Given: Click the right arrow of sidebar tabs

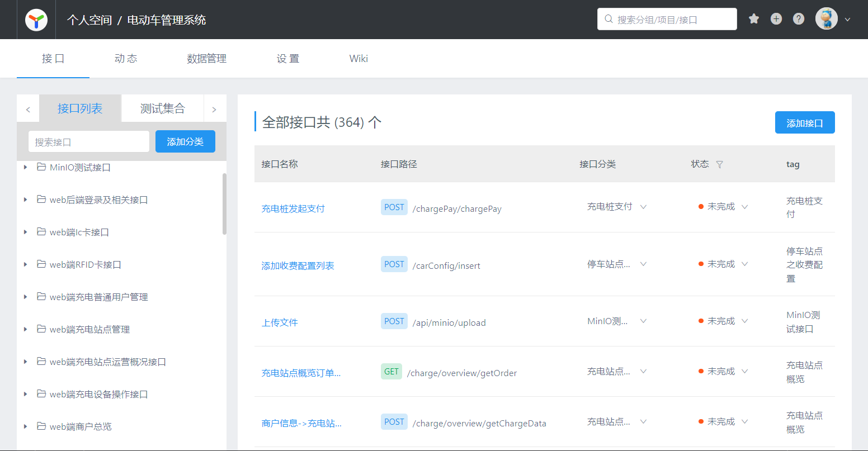Looking at the screenshot, I should pyautogui.click(x=214, y=110).
